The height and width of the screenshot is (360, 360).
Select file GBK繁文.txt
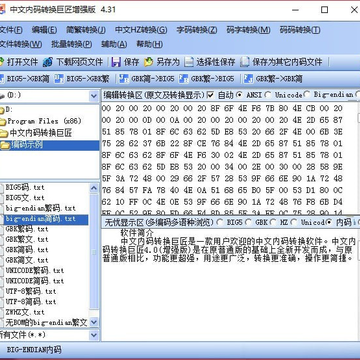(27, 240)
